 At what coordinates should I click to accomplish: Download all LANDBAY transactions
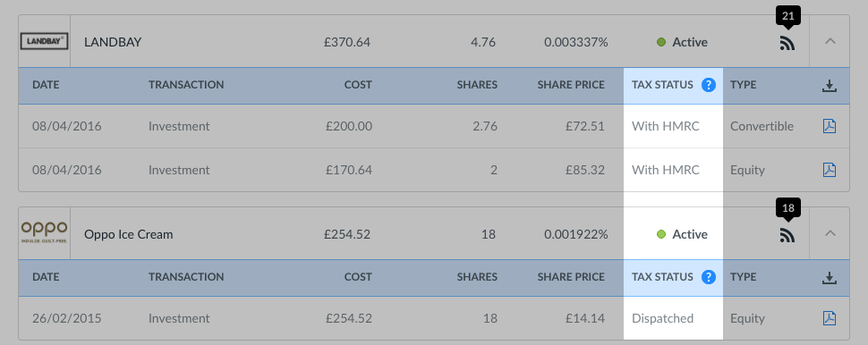(x=830, y=86)
